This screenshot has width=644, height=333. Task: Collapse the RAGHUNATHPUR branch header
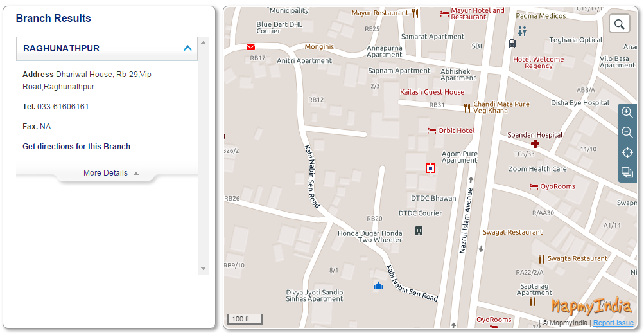[107, 48]
